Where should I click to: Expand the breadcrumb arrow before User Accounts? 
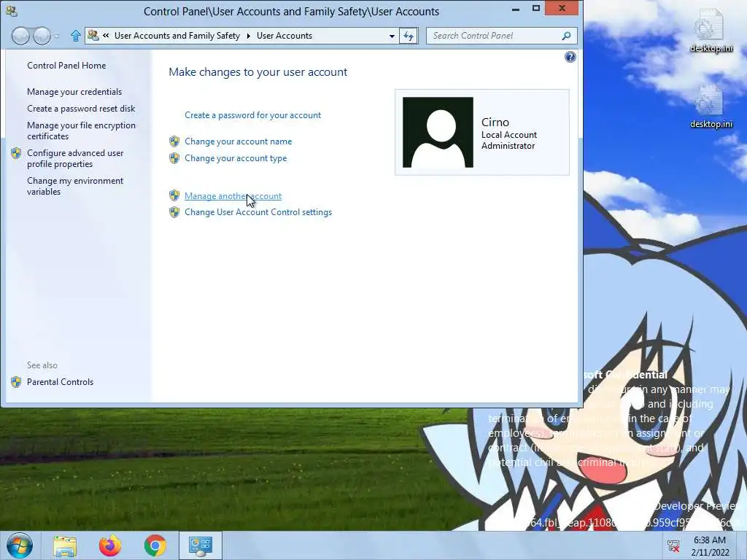[248, 36]
